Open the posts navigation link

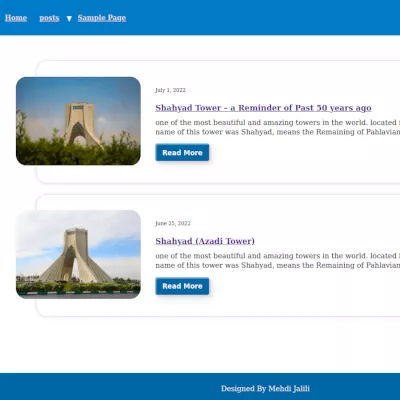point(49,18)
